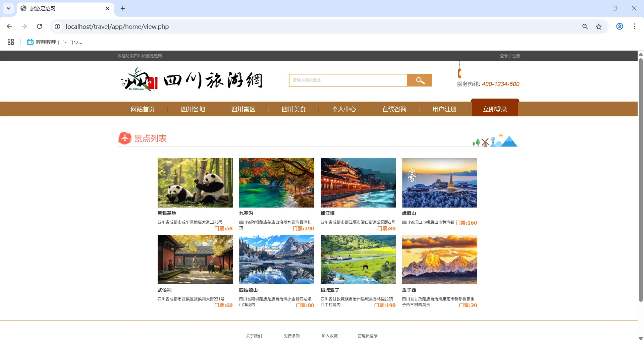Click the zoom icon in the address bar

[x=585, y=26]
